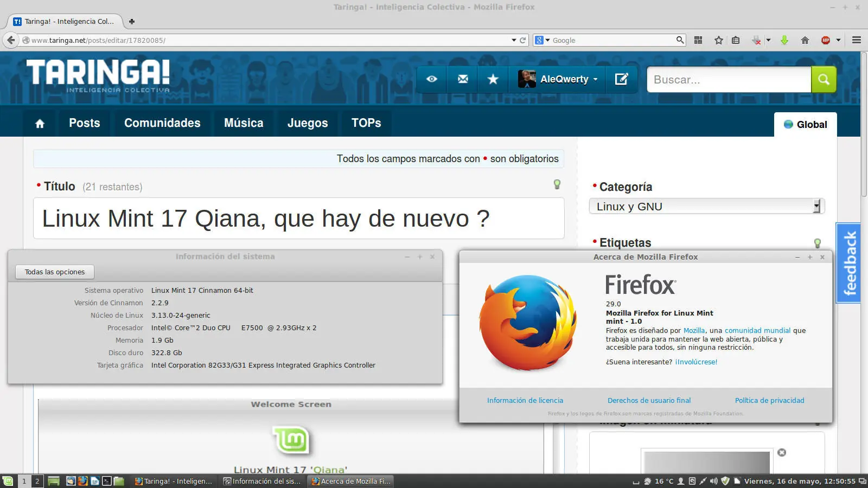Open Derechos de usuario final link

click(649, 401)
